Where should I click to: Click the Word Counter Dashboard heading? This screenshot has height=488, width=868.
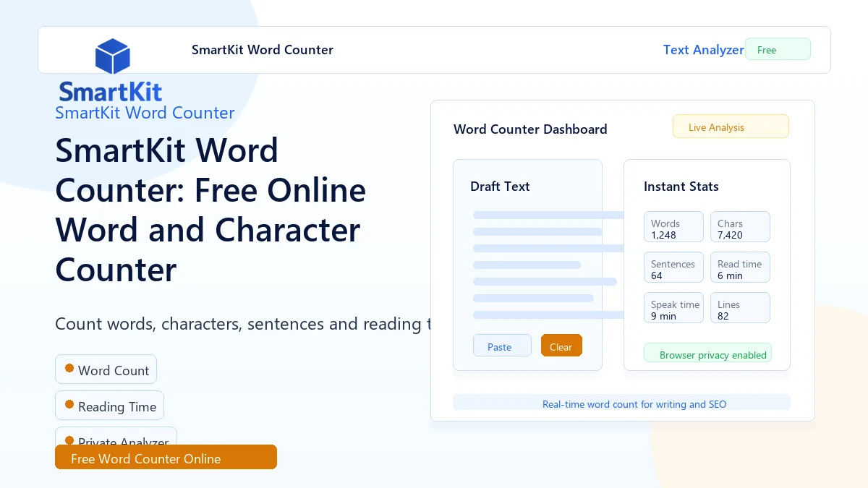[530, 129]
